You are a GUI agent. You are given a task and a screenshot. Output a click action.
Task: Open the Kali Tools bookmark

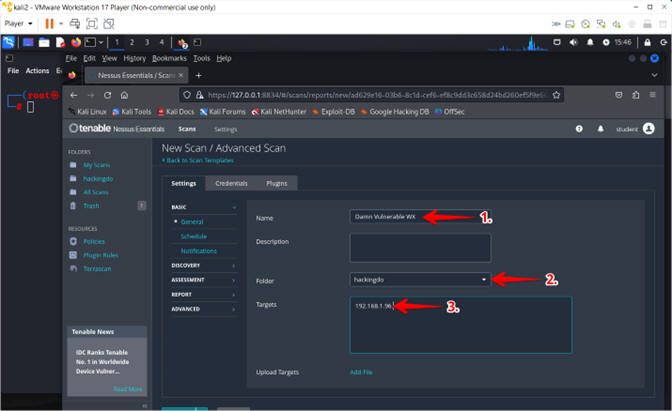pos(132,112)
